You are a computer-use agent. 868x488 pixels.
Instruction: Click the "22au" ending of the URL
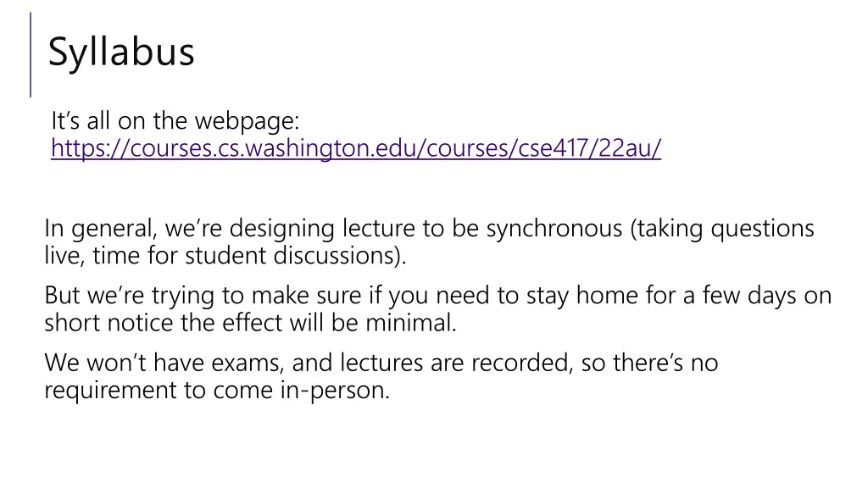tap(628, 149)
